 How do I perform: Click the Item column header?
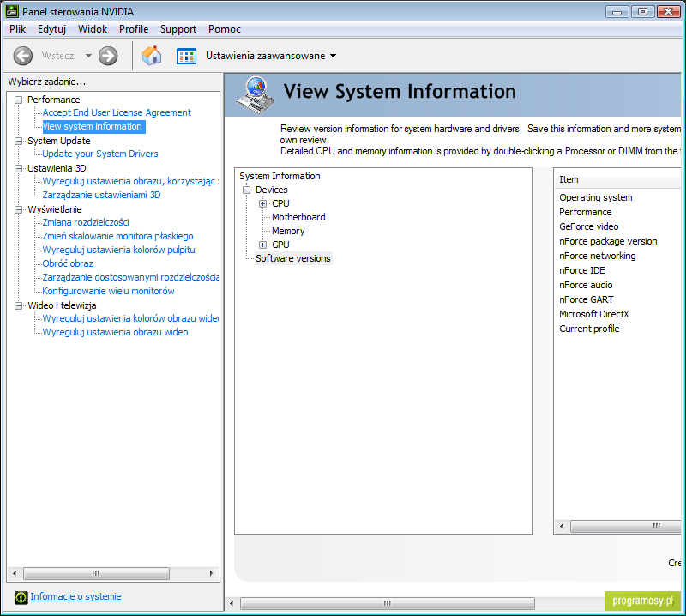point(618,180)
